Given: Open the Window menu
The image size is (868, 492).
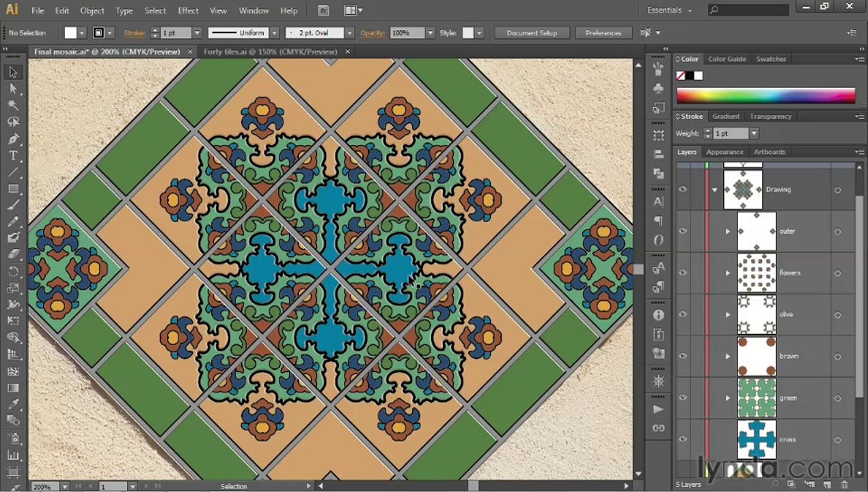Looking at the screenshot, I should click(x=254, y=10).
